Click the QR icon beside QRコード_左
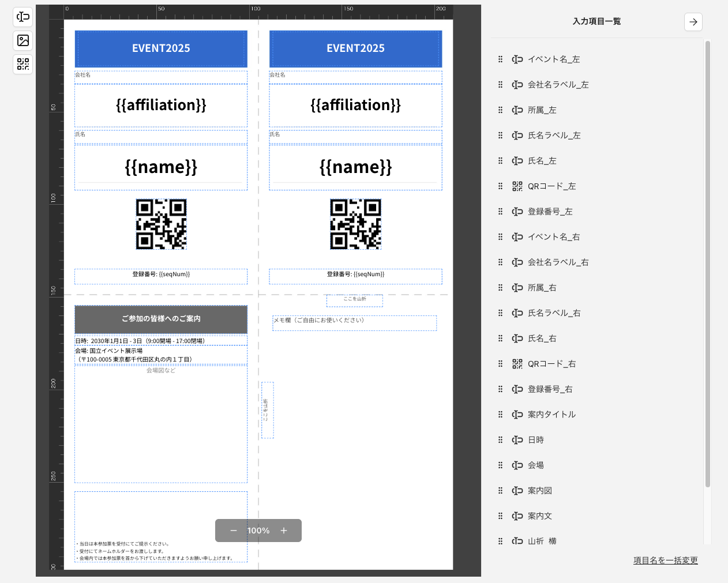 517,186
